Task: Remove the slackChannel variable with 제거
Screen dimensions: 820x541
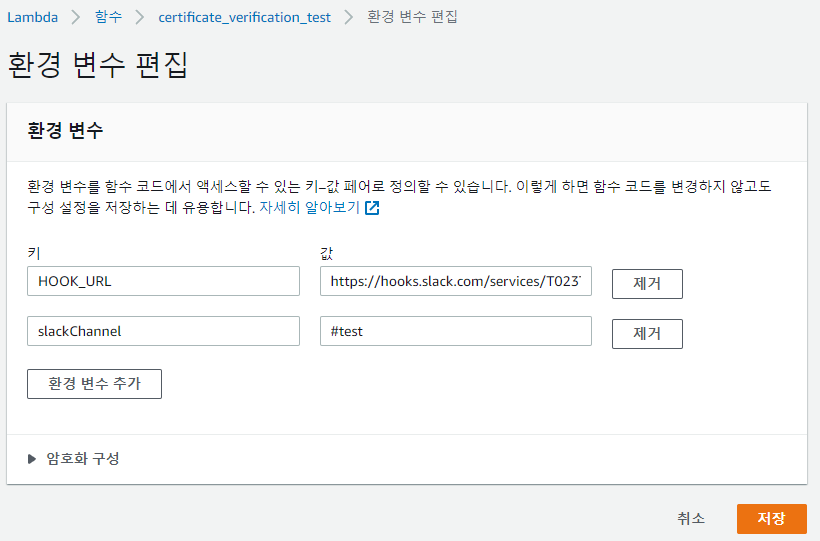Action: coord(647,334)
